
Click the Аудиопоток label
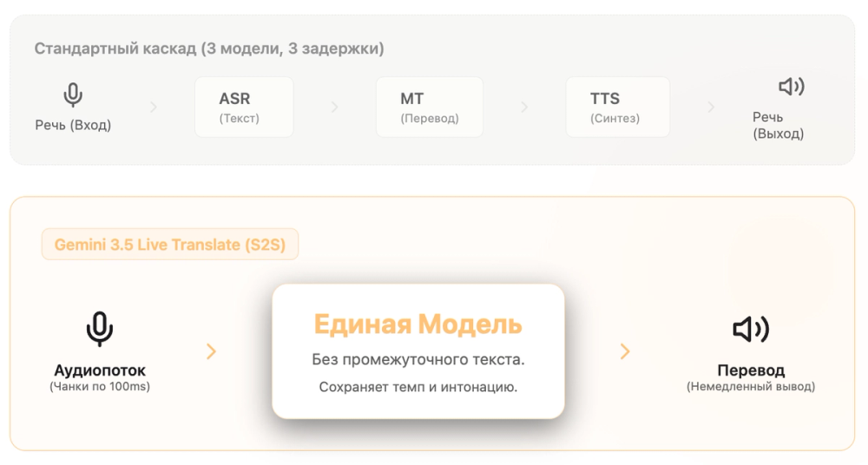[100, 370]
